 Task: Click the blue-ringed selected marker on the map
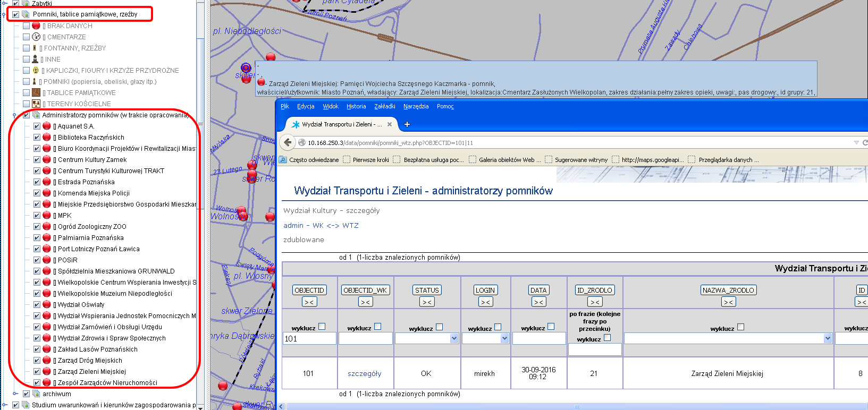[246, 67]
